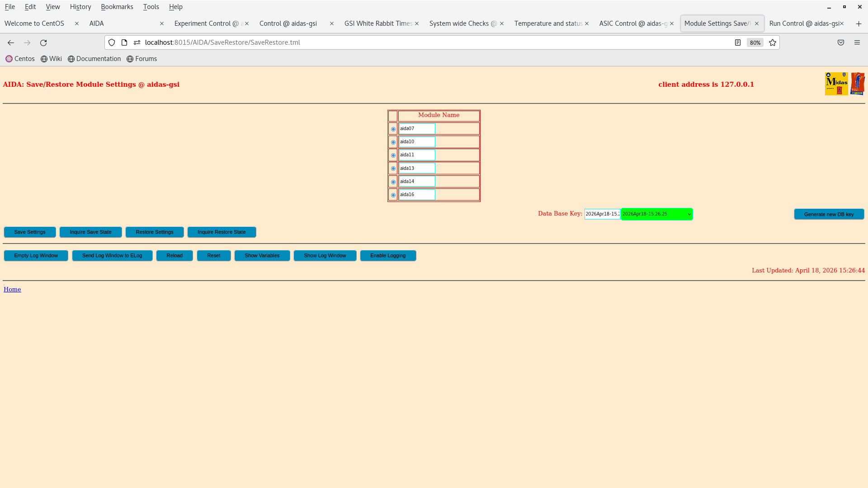Viewport: 868px width, 488px height.
Task: Select the aida13 module radio button
Action: pos(393,168)
